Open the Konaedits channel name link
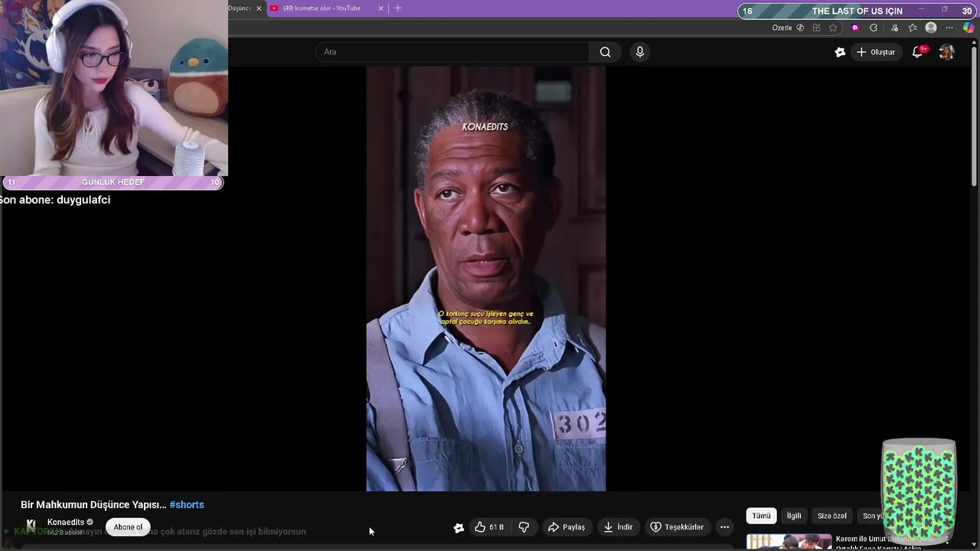The image size is (980, 551). click(x=66, y=522)
